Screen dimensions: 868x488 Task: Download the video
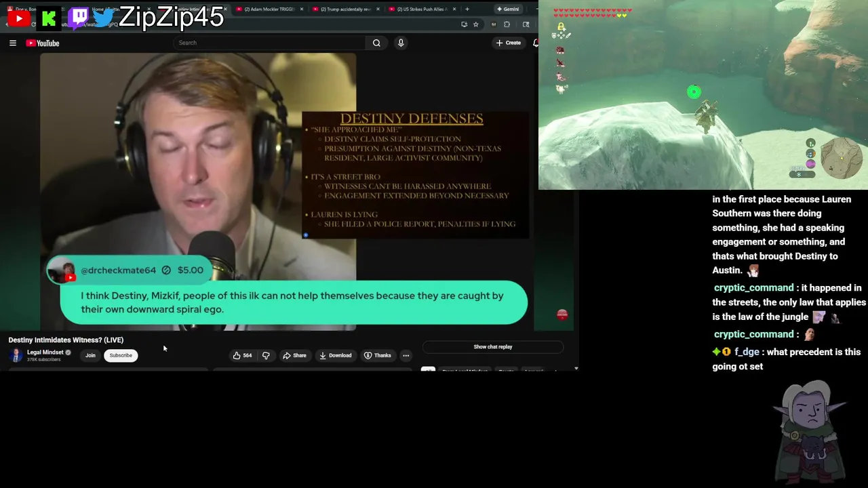tap(335, 355)
